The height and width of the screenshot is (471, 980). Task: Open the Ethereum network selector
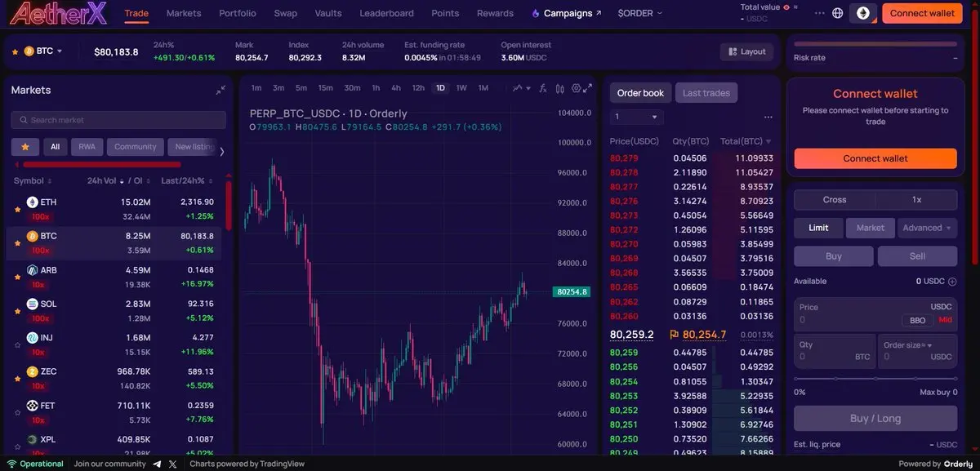862,13
